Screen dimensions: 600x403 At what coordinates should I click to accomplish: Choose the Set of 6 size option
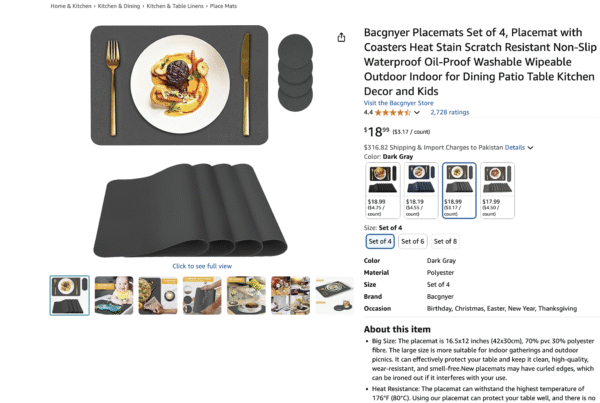(x=412, y=241)
